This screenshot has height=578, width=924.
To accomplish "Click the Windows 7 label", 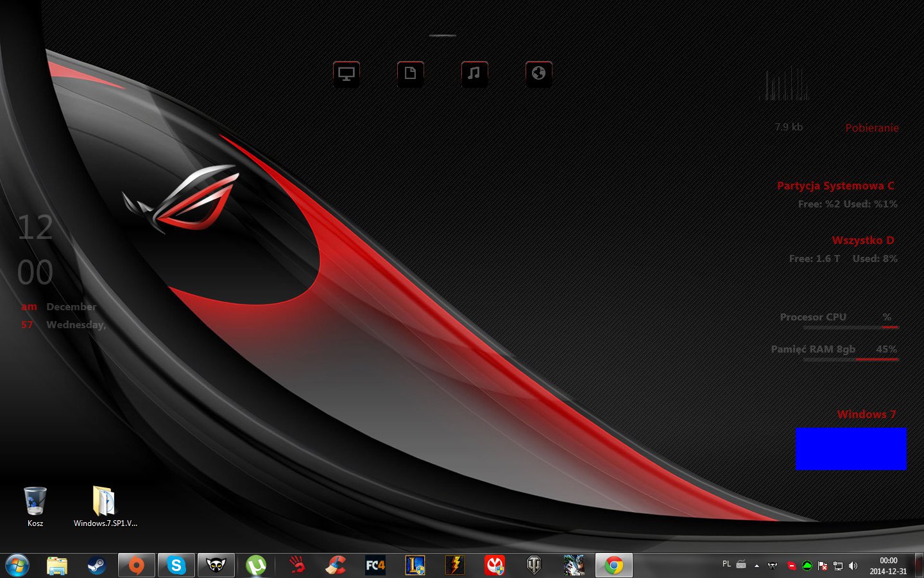I will click(866, 414).
